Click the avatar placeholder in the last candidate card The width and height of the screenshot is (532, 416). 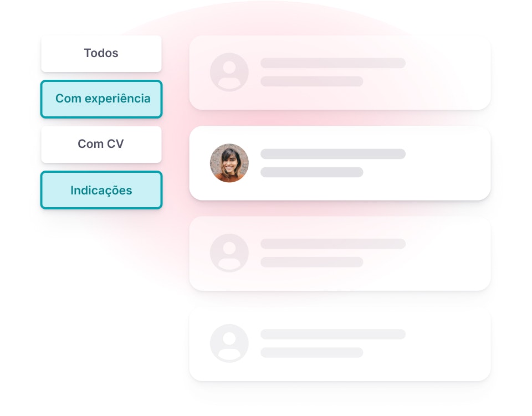click(x=229, y=343)
